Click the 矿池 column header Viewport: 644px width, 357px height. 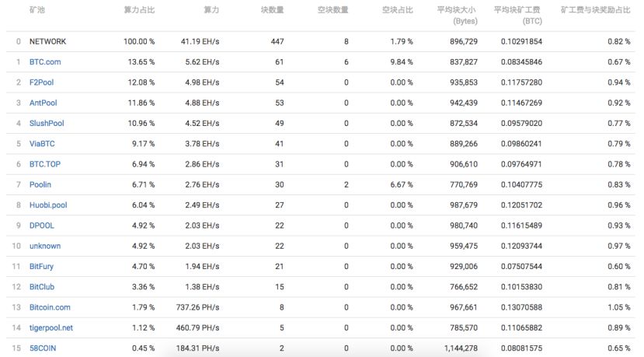37,10
